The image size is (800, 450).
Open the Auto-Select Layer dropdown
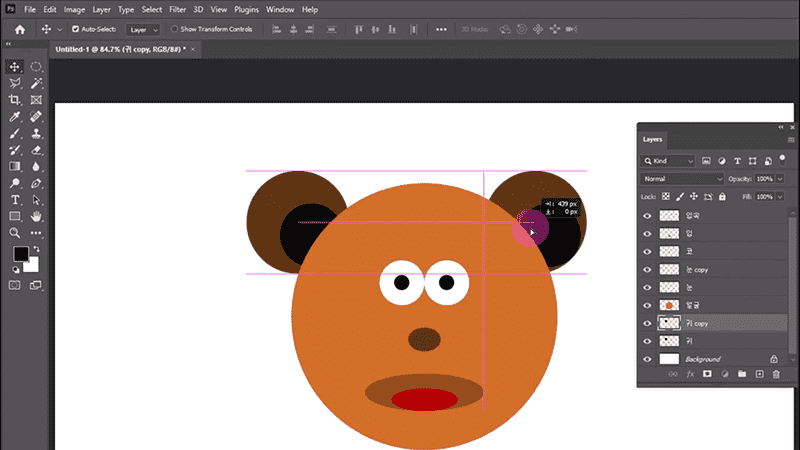[143, 30]
